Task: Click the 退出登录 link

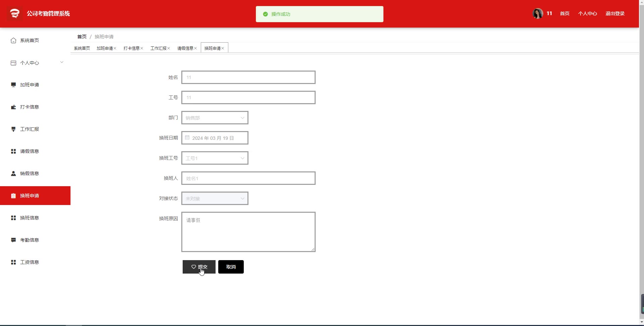Action: (x=615, y=13)
